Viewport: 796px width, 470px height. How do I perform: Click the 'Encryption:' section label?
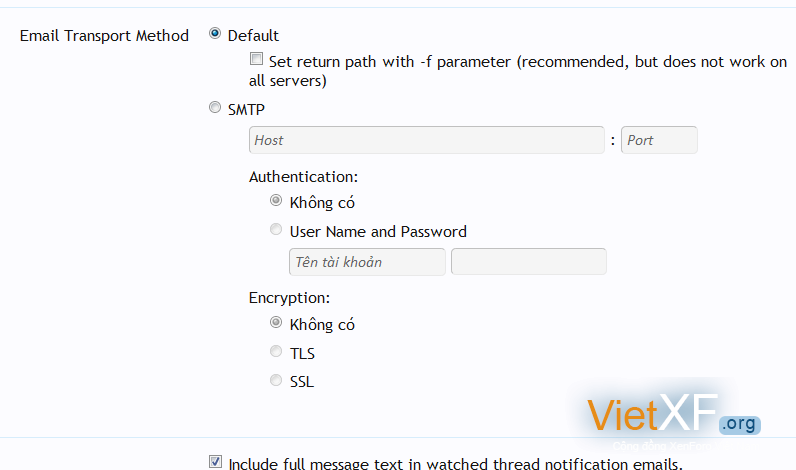(x=289, y=297)
